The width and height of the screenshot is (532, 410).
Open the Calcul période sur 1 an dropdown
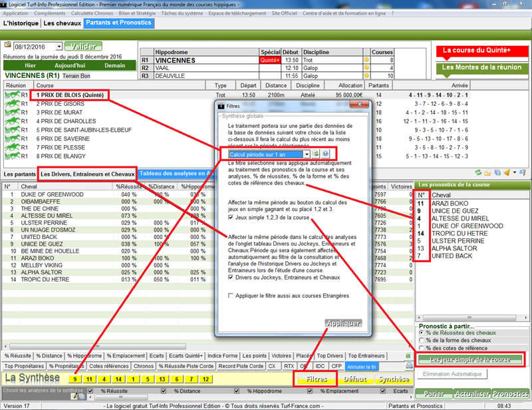(307, 154)
